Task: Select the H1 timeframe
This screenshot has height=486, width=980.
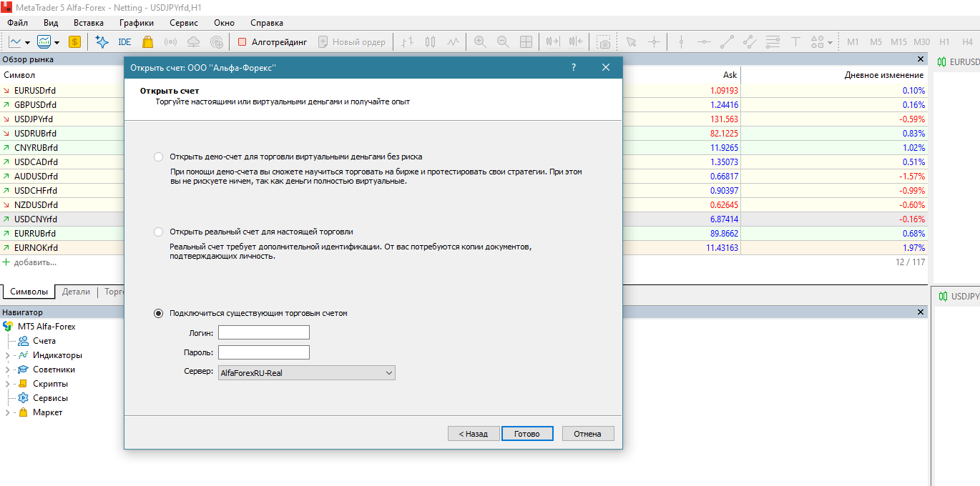Action: coord(945,42)
